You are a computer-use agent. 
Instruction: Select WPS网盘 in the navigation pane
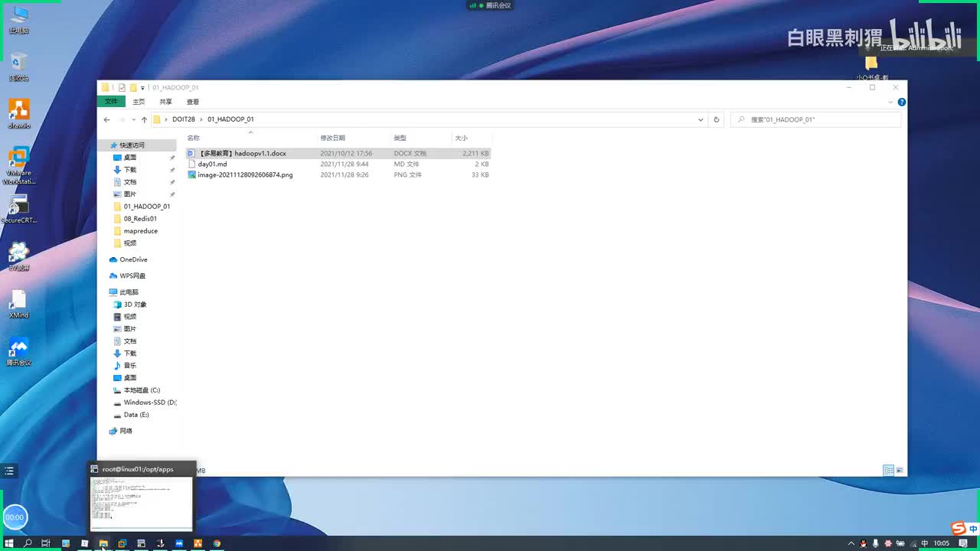132,275
